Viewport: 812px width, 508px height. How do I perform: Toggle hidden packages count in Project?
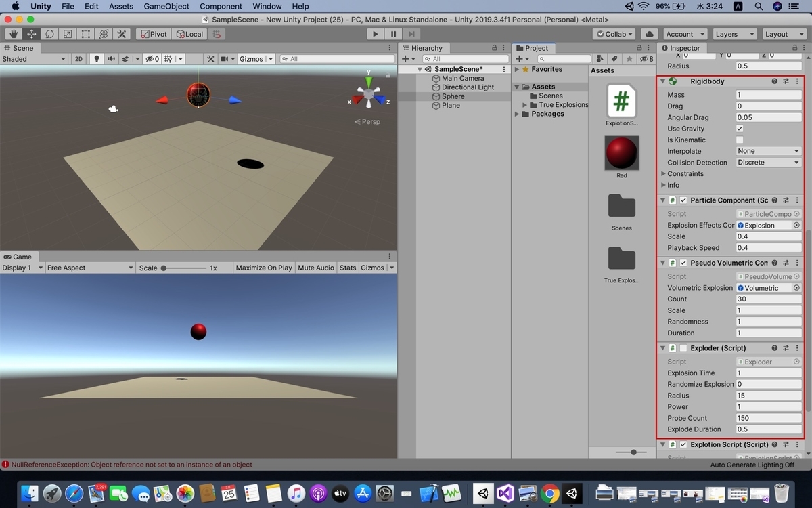click(x=648, y=59)
